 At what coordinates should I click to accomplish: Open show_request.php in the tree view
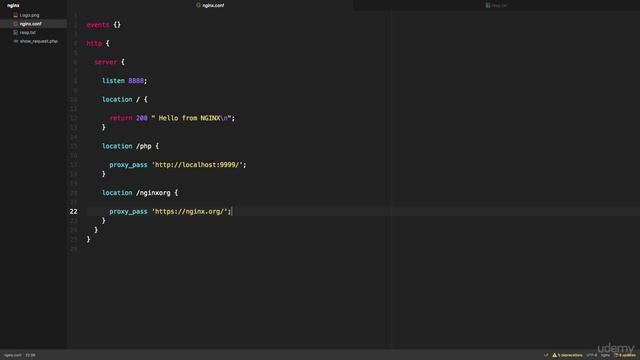[39, 41]
